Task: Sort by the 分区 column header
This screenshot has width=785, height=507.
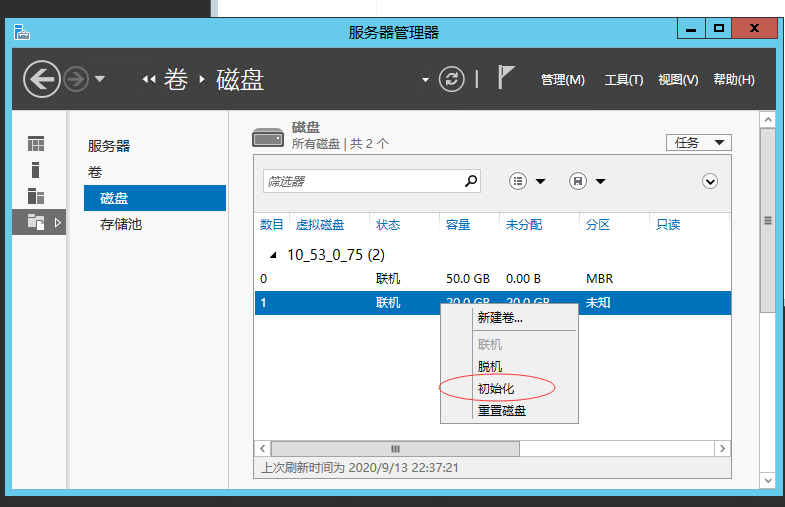Action: click(598, 225)
